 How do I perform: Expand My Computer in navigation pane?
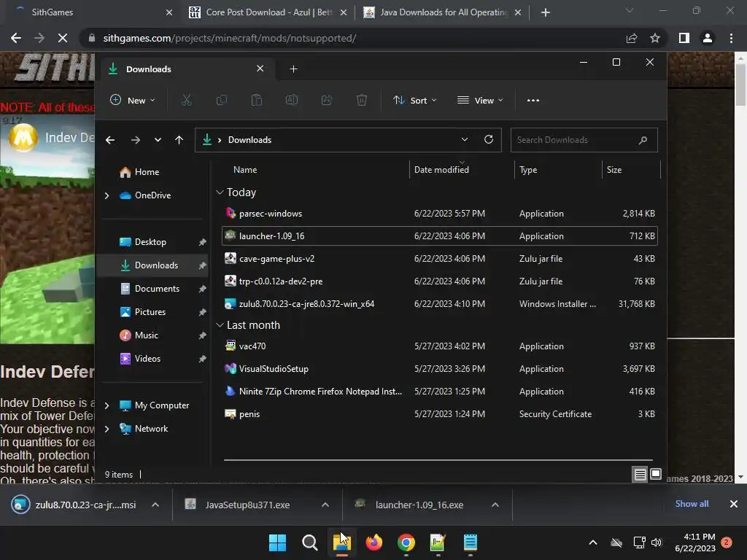tap(107, 405)
